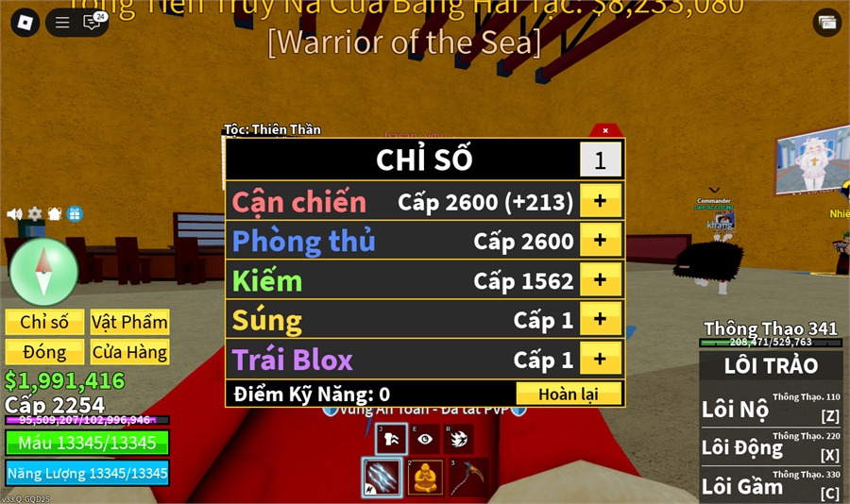This screenshot has width=850, height=504.
Task: Mute game sound with speaker icon
Action: coord(14,214)
